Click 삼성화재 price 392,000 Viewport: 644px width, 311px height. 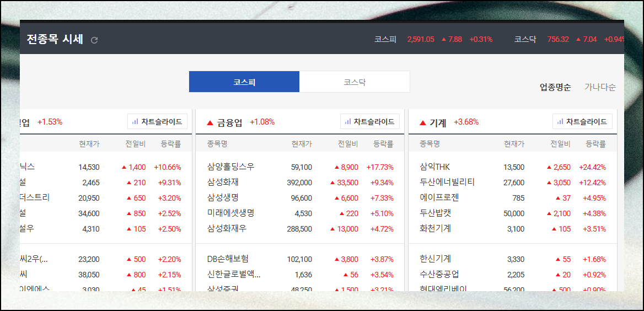coord(299,183)
